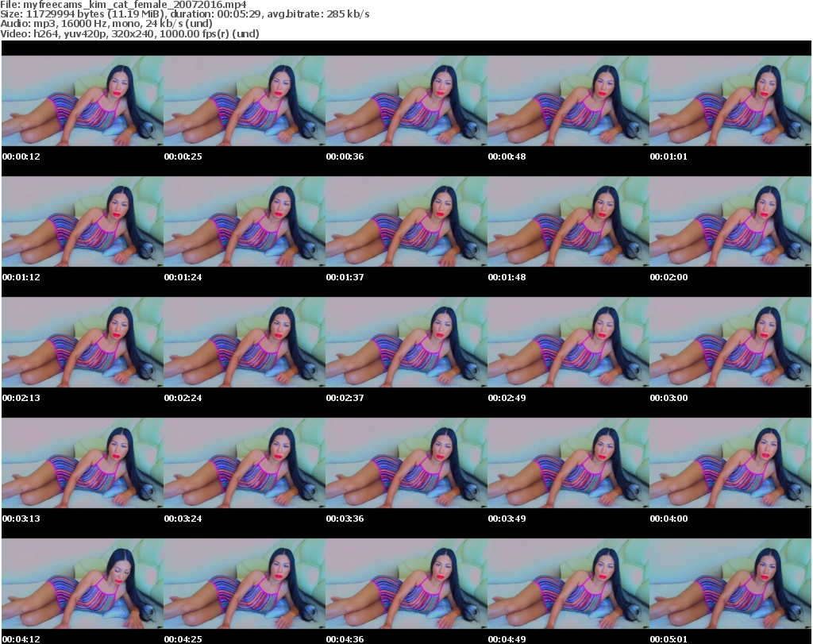
Task: Click the 00:04:36 timestamp label
Action: click(345, 639)
